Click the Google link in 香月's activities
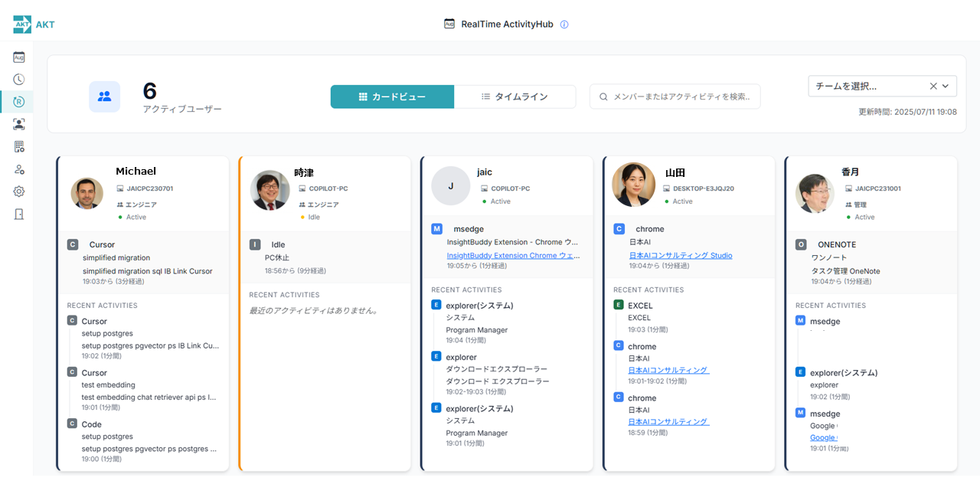This screenshot has height=491, width=980. pos(822,437)
